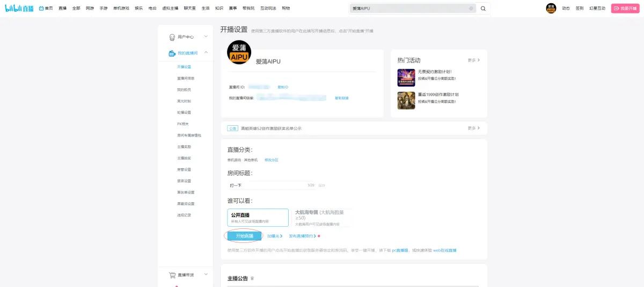The height and width of the screenshot is (287, 644).
Task: Click the blue 开始直播 button
Action: 244,236
